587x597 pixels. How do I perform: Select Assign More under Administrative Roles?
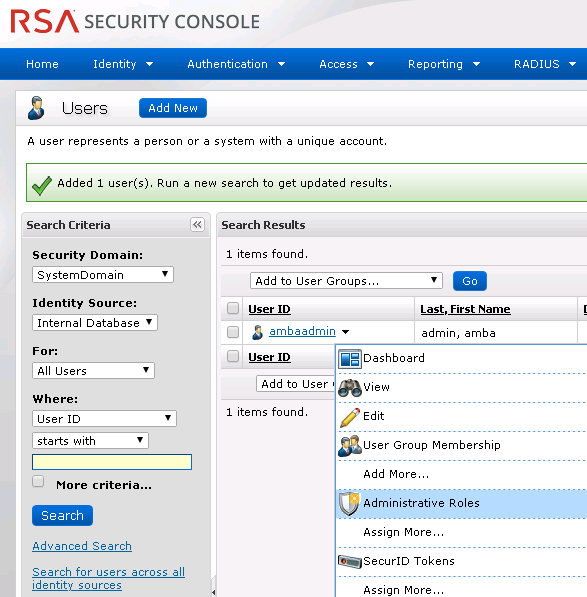pyautogui.click(x=461, y=532)
